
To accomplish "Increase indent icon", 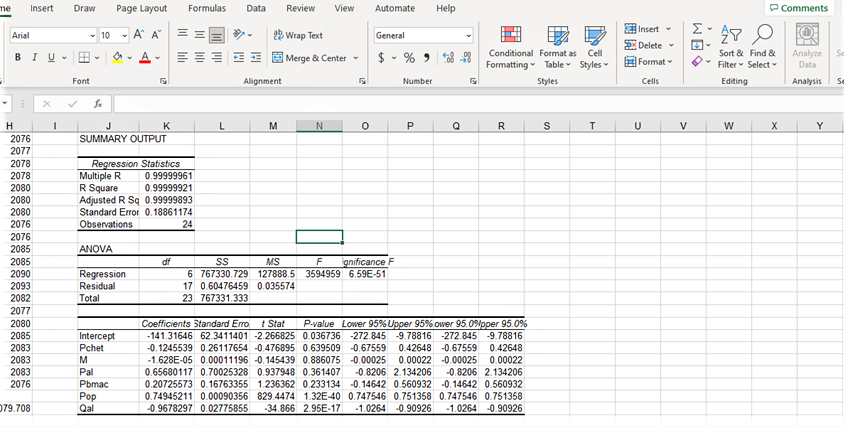I will point(255,58).
